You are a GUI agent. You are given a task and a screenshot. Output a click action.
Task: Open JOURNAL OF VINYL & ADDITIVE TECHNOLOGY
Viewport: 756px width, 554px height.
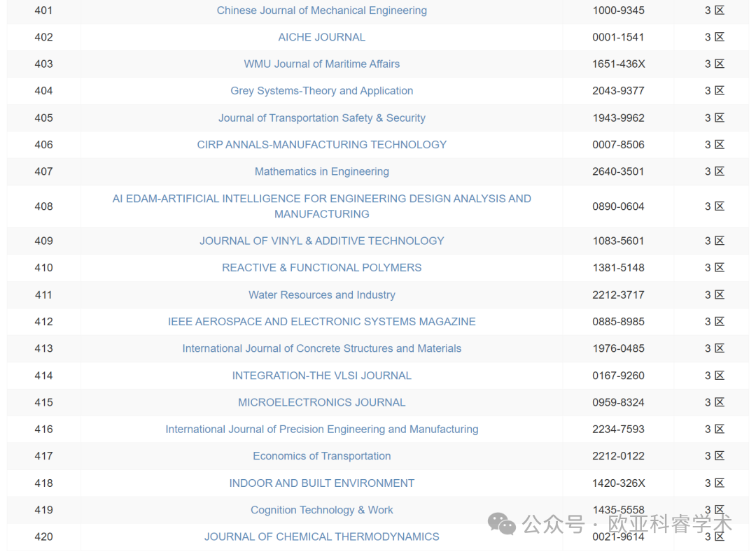pos(321,241)
